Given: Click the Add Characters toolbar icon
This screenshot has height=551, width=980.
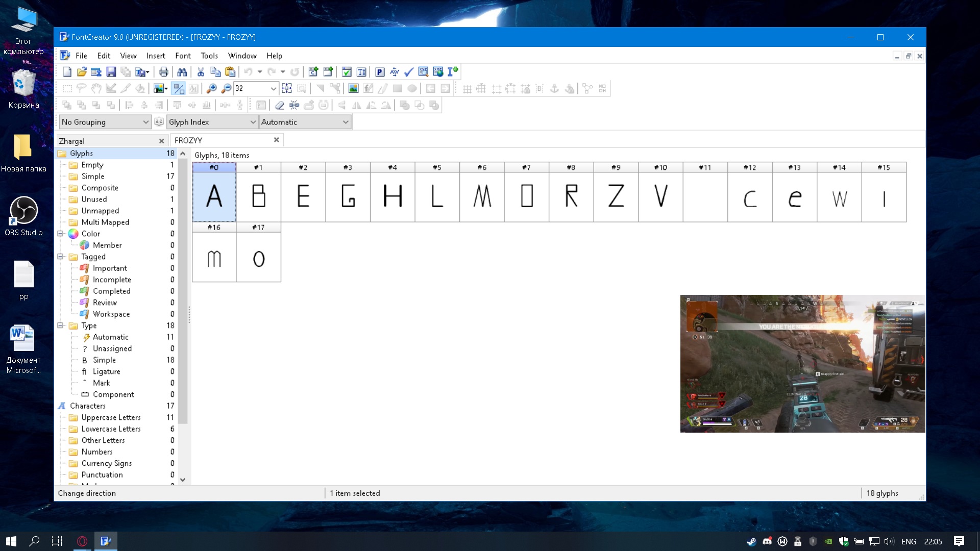Looking at the screenshot, I should pyautogui.click(x=313, y=72).
